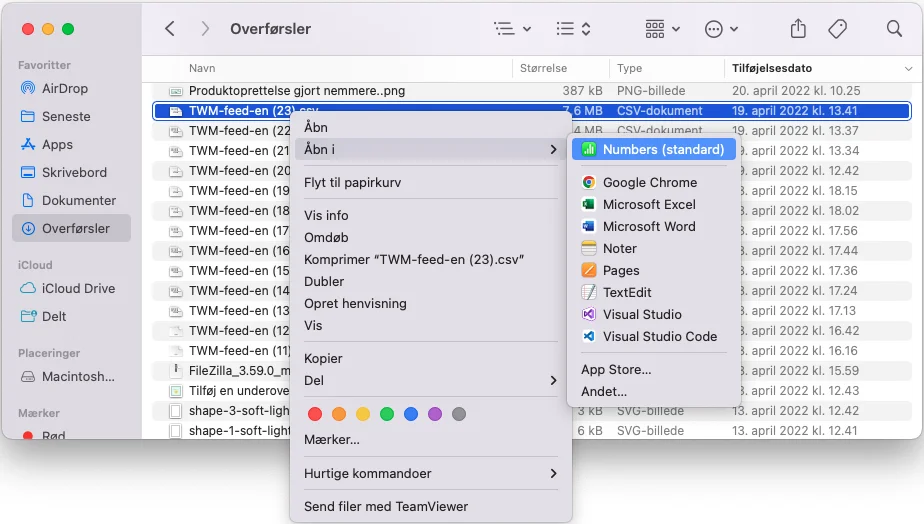The height and width of the screenshot is (524, 924).
Task: Go back with the left chevron button
Action: pyautogui.click(x=170, y=28)
